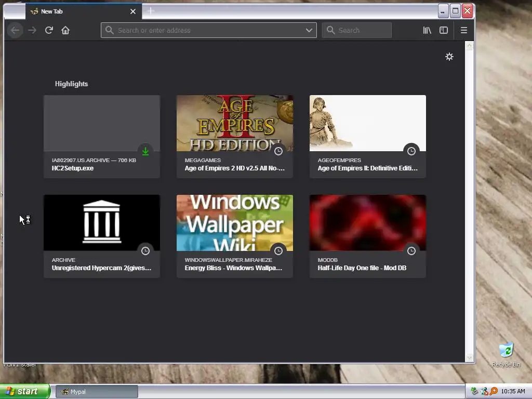This screenshot has height=399, width=532.
Task: Click the IA802907.US.ARCHIVE — 706 KB label
Action: click(94, 160)
